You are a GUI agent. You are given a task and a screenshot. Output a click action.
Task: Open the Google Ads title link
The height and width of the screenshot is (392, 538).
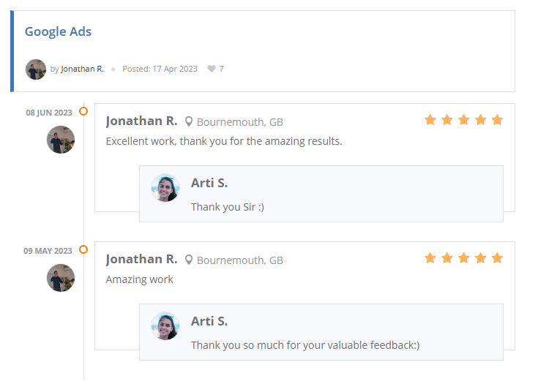[x=58, y=31]
